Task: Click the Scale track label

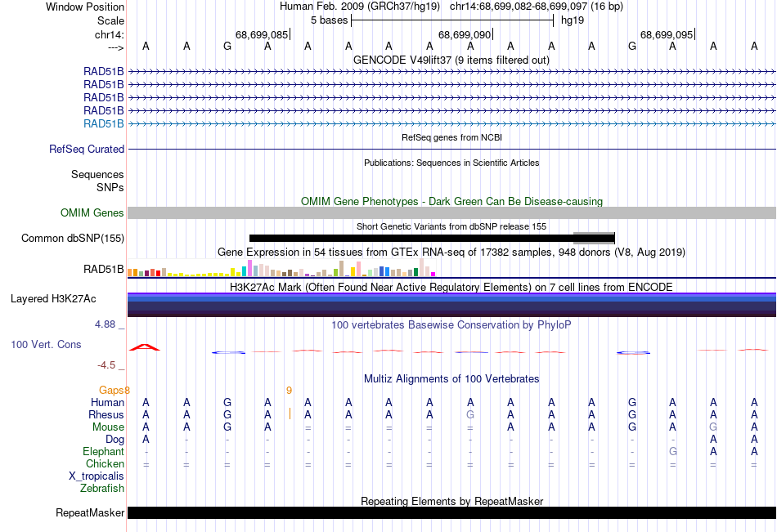Action: (x=110, y=20)
